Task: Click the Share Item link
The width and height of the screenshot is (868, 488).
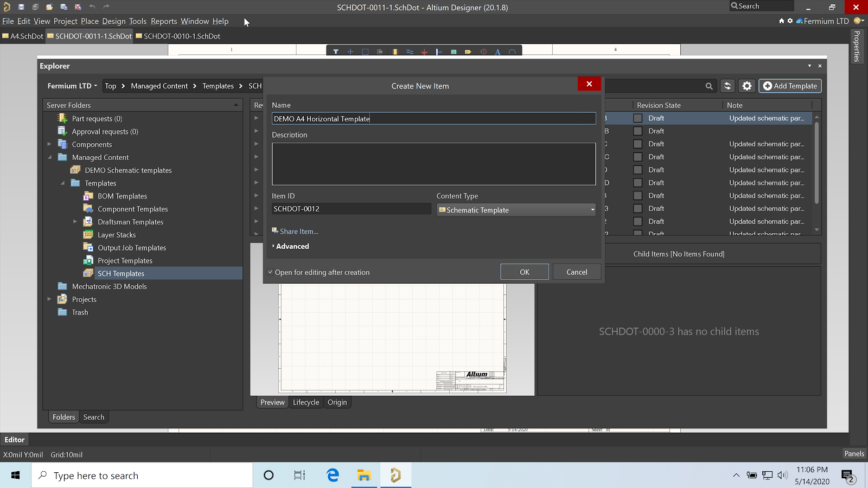Action: coord(295,232)
